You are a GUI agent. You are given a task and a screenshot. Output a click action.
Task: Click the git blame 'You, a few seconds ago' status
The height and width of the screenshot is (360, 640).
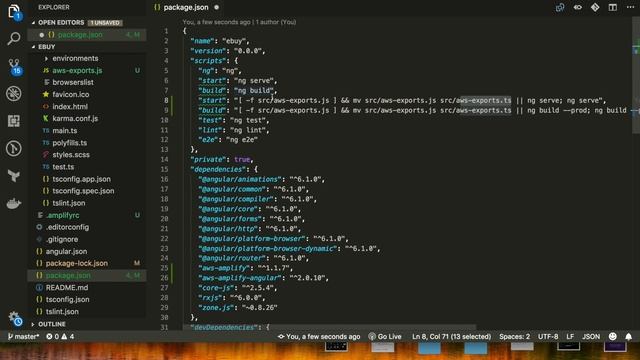click(319, 337)
